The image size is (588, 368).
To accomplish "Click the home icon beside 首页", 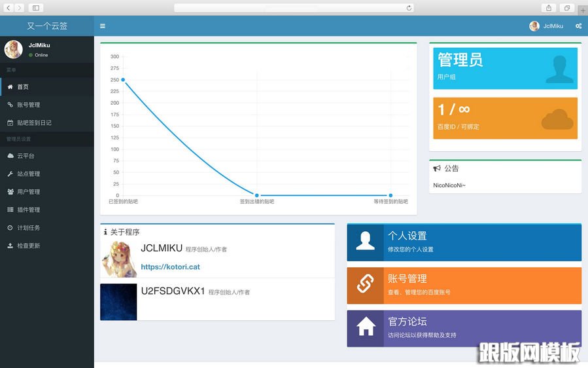I will click(x=10, y=86).
